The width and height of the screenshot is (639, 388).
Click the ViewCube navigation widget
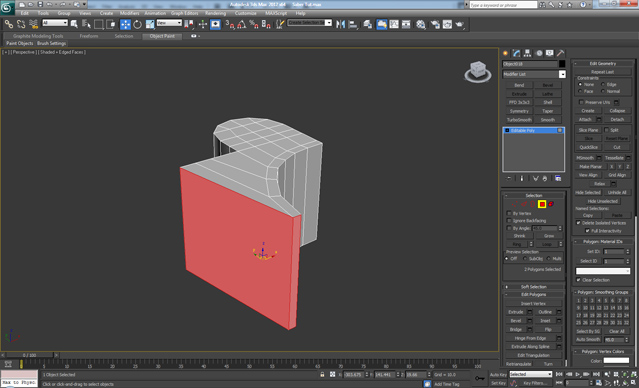pyautogui.click(x=478, y=72)
